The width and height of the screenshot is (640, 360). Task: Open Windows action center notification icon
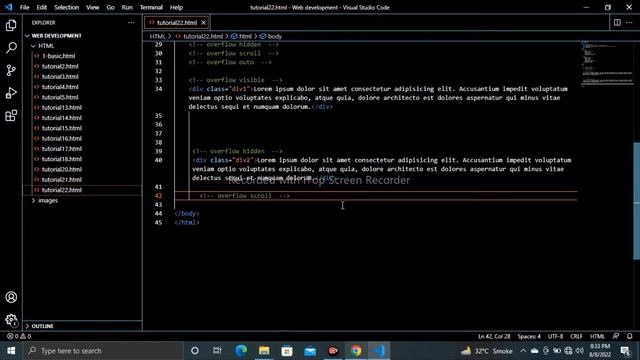625,351
